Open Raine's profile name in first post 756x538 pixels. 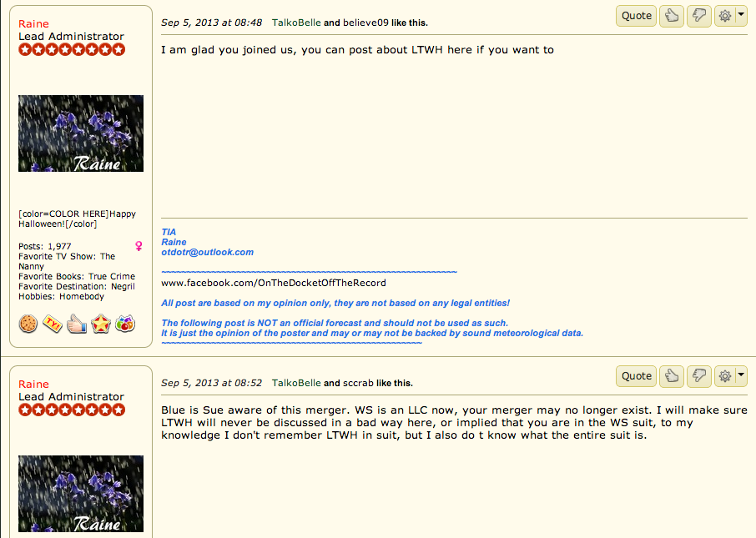point(33,23)
